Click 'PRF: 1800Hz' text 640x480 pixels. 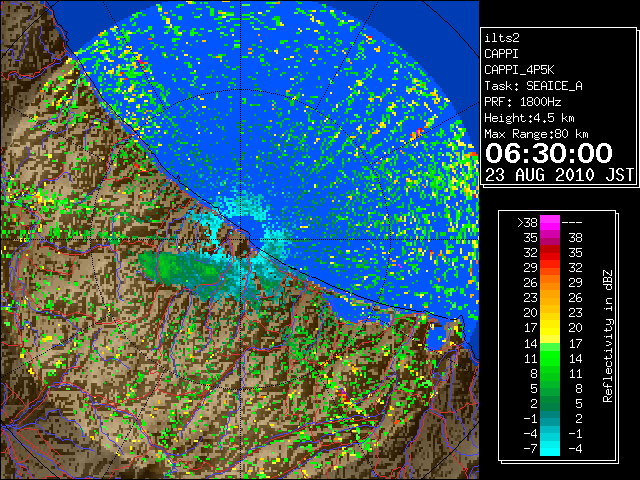click(522, 102)
